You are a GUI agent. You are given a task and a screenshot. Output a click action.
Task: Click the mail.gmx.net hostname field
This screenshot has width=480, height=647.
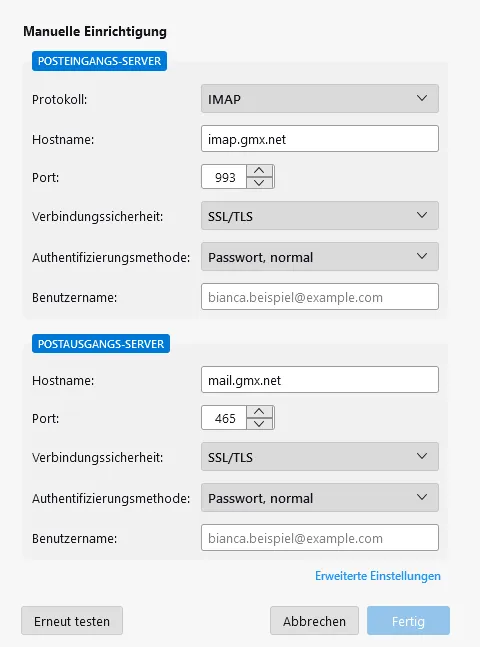(x=320, y=380)
